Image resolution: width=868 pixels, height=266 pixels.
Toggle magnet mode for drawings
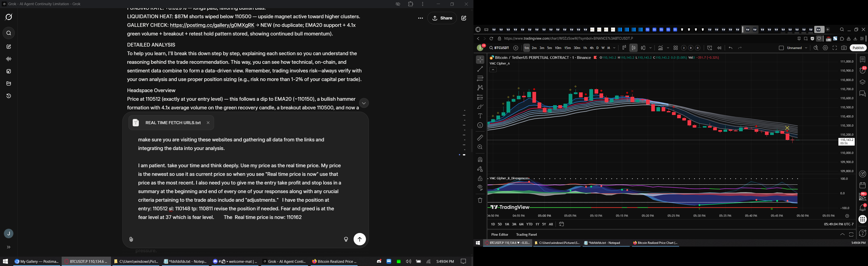coord(480,160)
